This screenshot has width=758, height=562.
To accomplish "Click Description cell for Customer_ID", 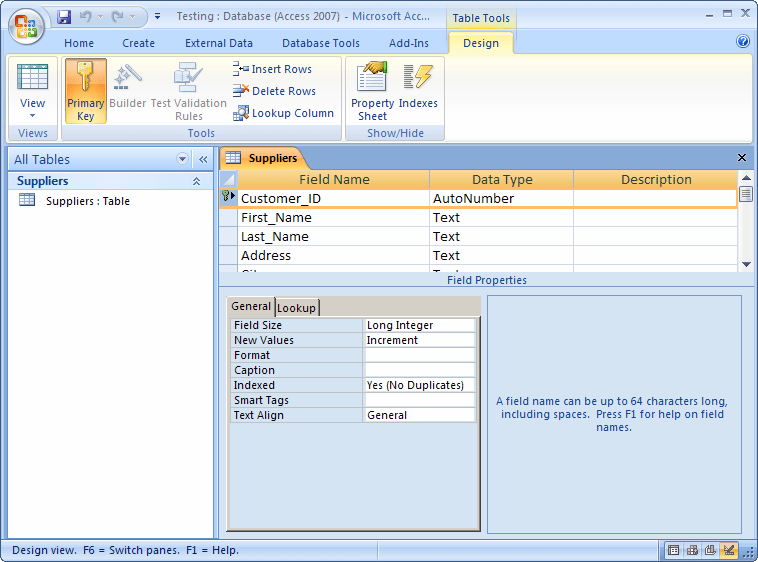I will coord(655,199).
